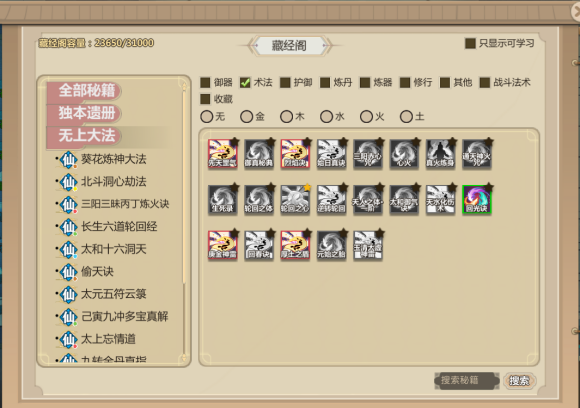Viewport: 580px width, 408px height.
Task: Select the 金 element radio button
Action: 246,117
